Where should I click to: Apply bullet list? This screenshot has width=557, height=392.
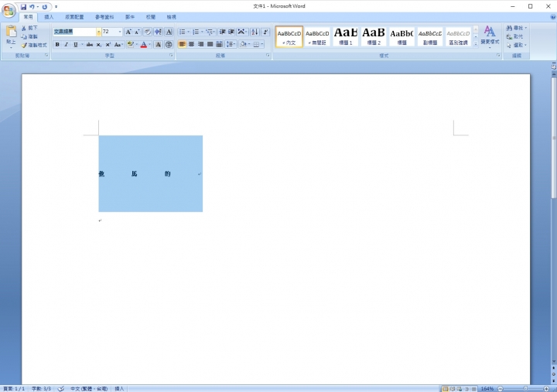point(183,32)
